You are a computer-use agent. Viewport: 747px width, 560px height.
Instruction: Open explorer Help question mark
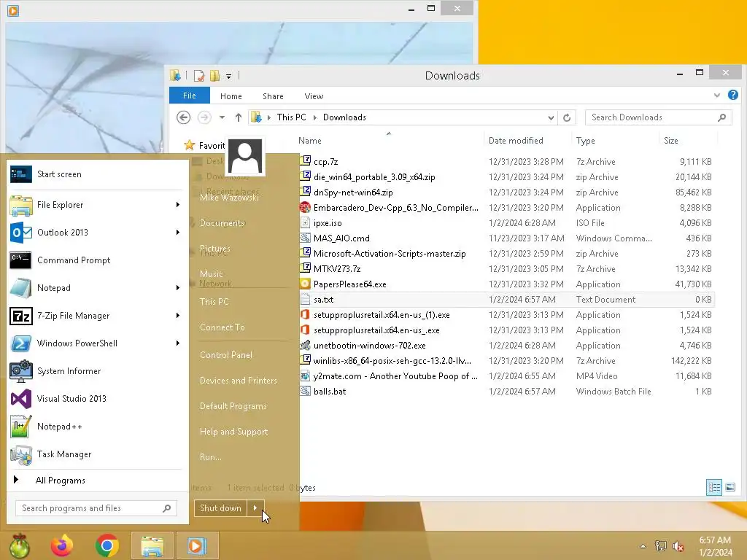pyautogui.click(x=733, y=96)
